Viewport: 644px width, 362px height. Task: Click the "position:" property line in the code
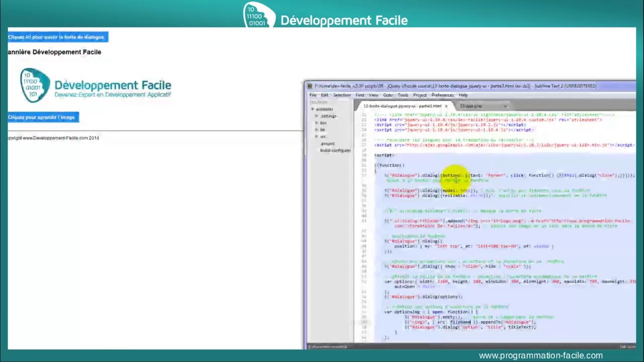coord(473,246)
